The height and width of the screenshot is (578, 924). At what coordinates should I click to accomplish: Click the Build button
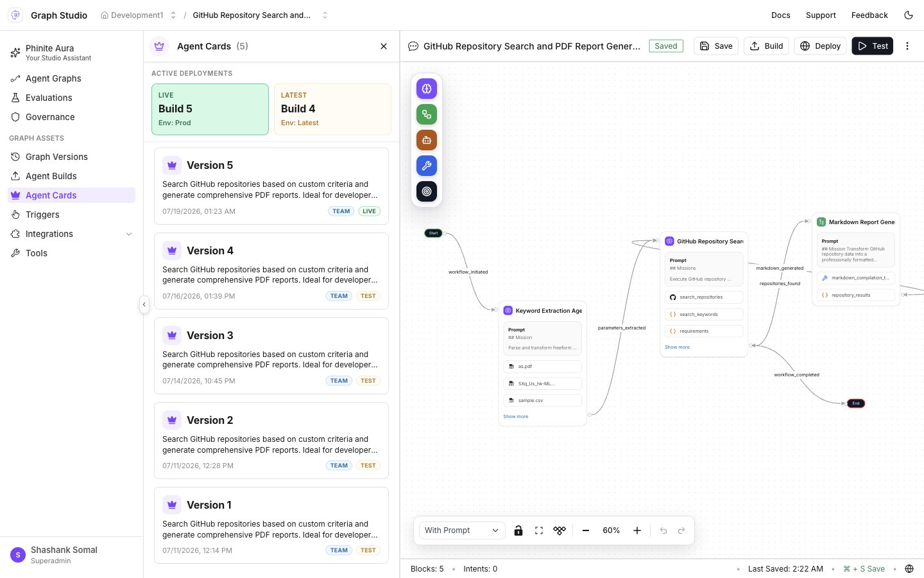click(x=767, y=46)
